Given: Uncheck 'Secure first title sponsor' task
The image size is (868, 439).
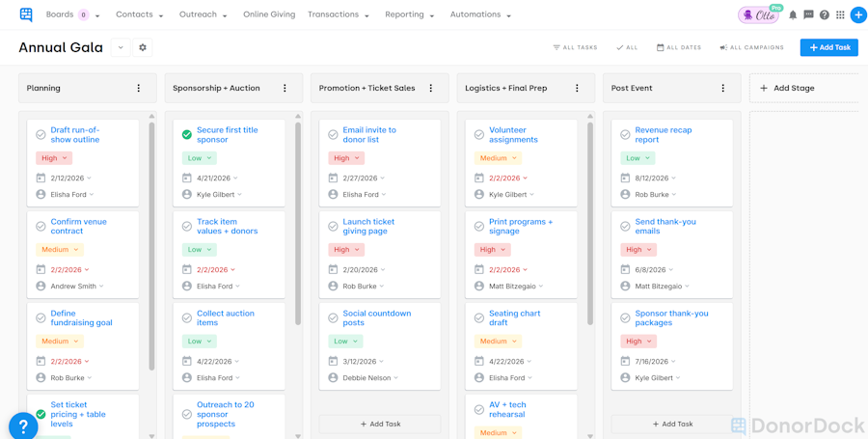Looking at the screenshot, I should pos(187,135).
